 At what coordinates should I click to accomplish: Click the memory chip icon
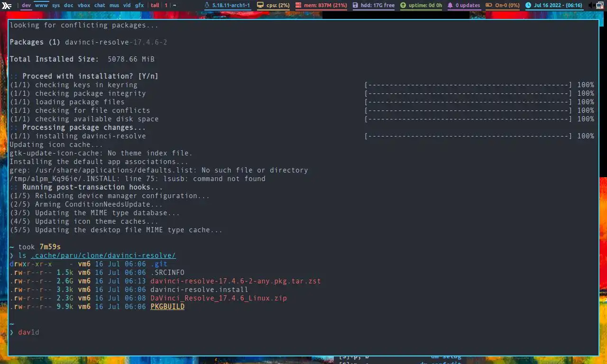[x=298, y=5]
